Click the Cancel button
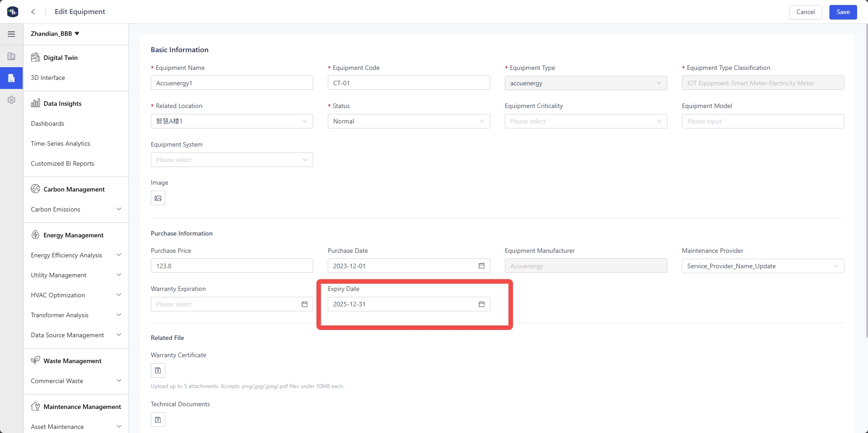The height and width of the screenshot is (433, 868). click(805, 12)
